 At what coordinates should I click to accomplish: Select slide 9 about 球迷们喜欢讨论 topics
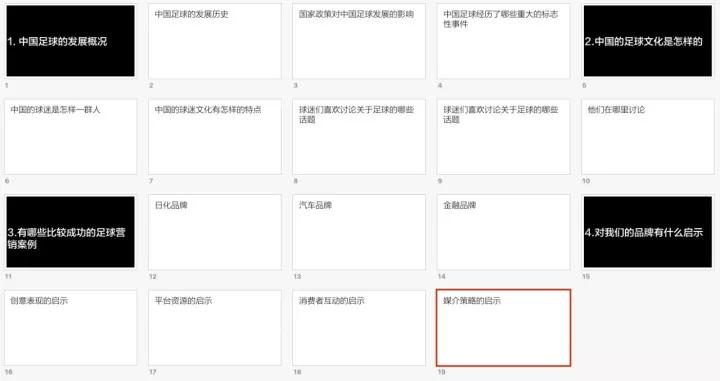(x=503, y=136)
